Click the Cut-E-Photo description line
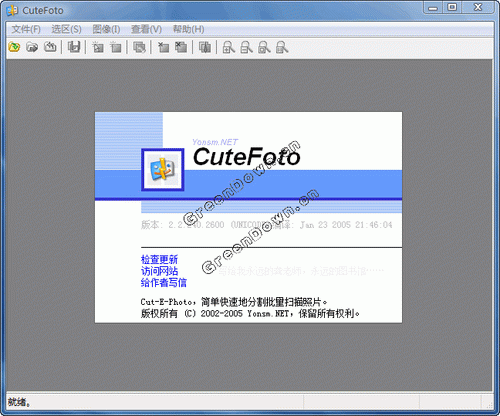 coord(234,302)
